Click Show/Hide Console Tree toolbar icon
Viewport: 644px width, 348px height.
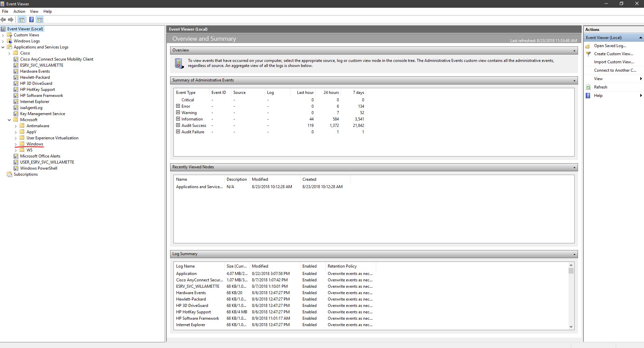(22, 20)
